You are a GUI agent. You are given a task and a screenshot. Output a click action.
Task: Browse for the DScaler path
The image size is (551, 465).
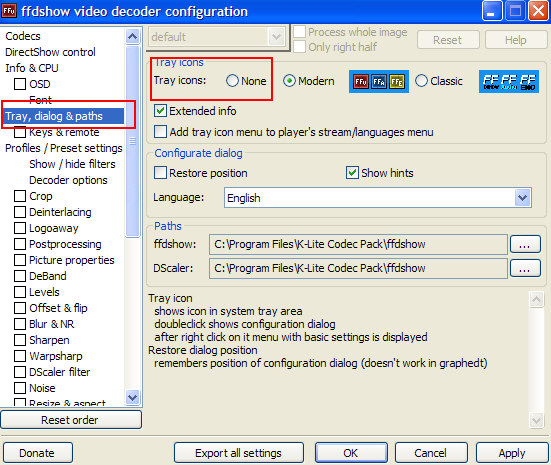tap(525, 269)
